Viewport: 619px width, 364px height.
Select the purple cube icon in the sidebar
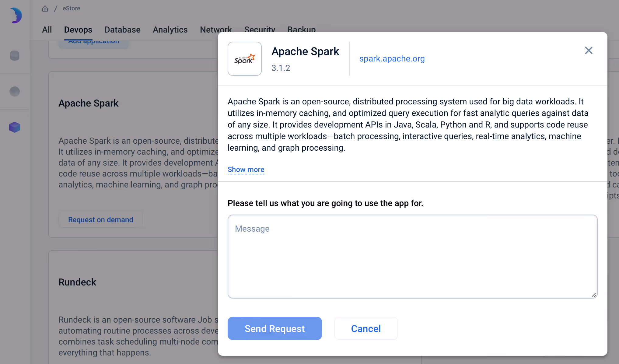point(14,127)
